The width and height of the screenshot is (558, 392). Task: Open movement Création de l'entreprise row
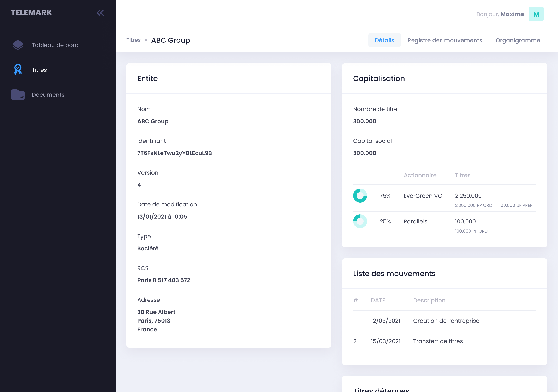pyautogui.click(x=446, y=321)
